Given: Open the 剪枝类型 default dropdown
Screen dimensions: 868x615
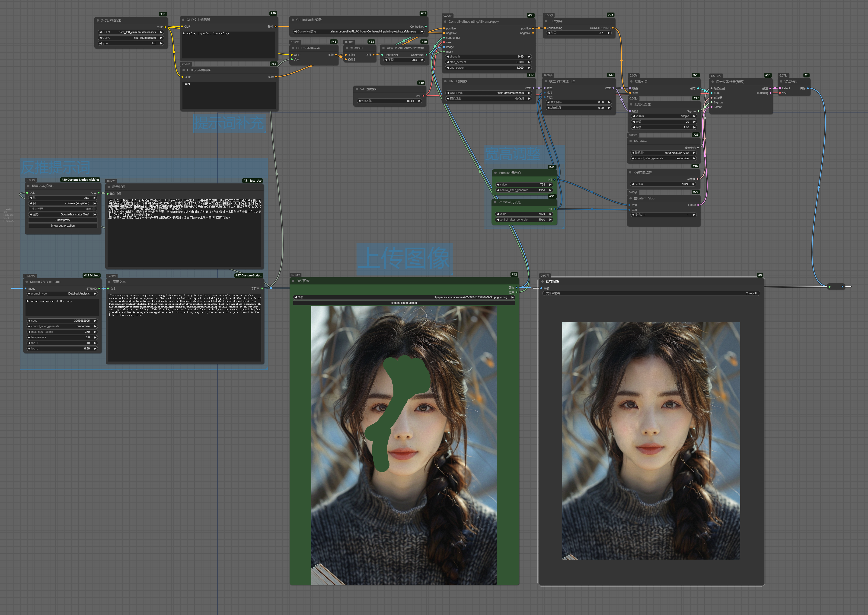Looking at the screenshot, I should (x=488, y=99).
